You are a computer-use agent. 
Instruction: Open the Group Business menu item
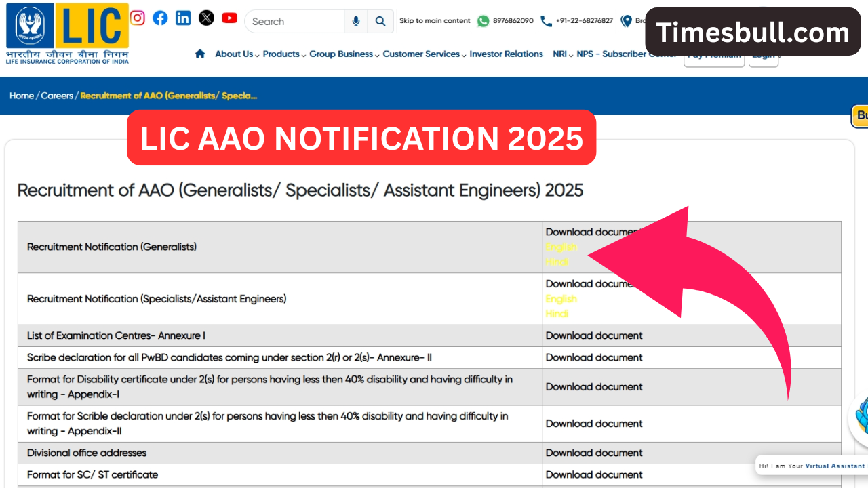(341, 54)
